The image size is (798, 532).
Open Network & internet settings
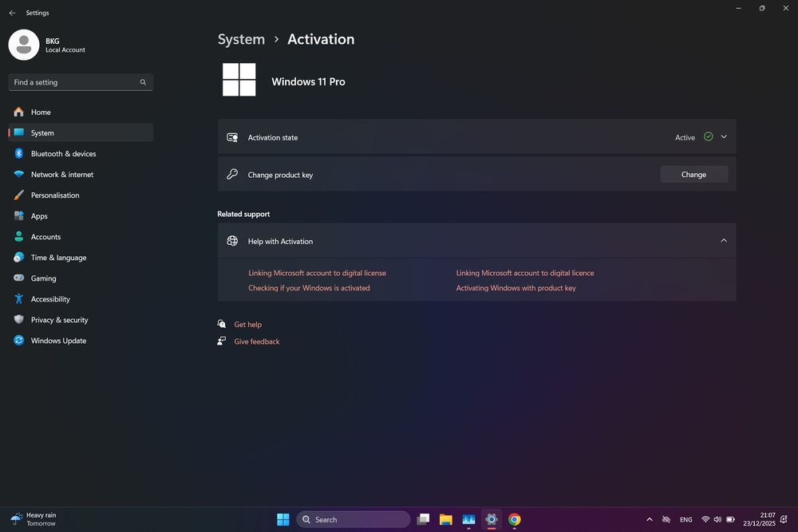[x=81, y=175]
